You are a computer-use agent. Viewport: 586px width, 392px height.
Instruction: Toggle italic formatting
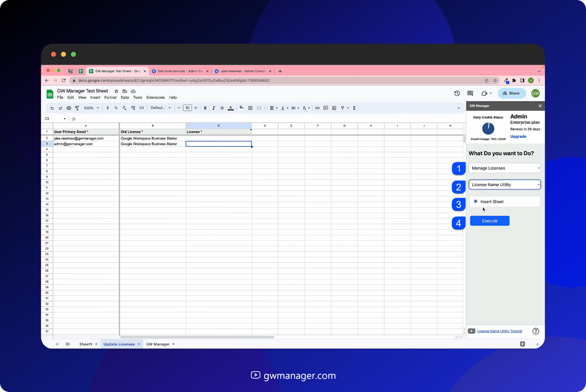[214, 108]
